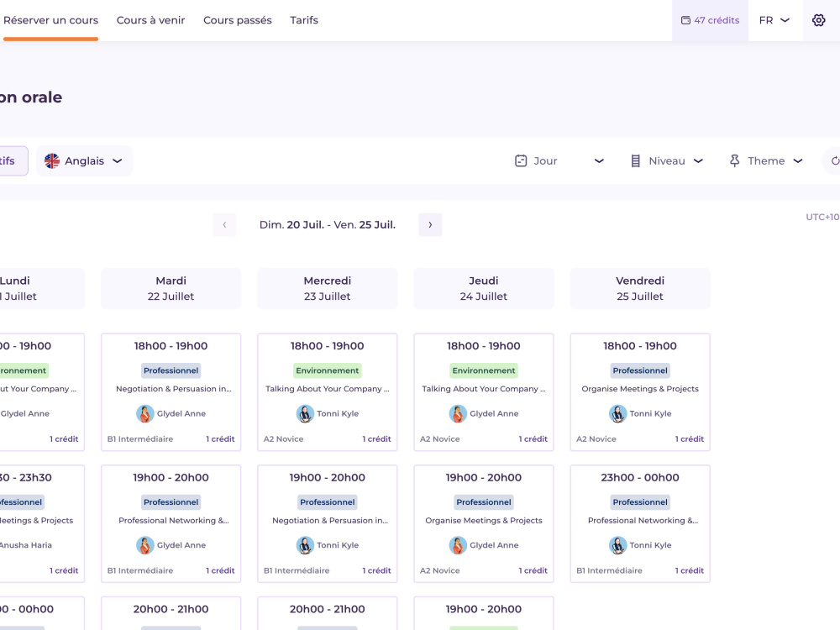
Task: Open the Anglais language dropdown
Action: pos(84,160)
